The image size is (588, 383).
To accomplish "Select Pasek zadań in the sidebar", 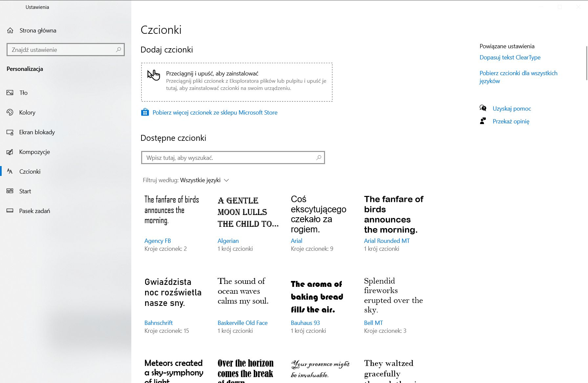I will pos(34,211).
